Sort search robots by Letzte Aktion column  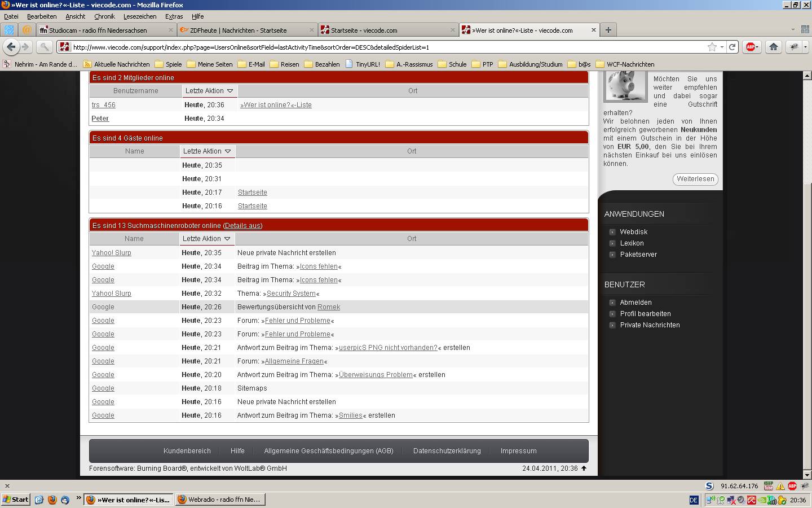click(206, 239)
